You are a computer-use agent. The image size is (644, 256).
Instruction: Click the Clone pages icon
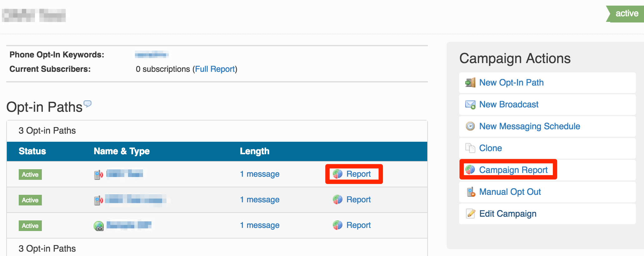point(470,148)
